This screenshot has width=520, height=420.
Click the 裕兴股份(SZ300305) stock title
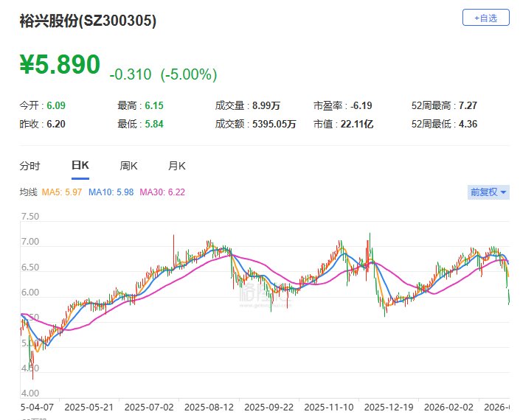coord(88,21)
